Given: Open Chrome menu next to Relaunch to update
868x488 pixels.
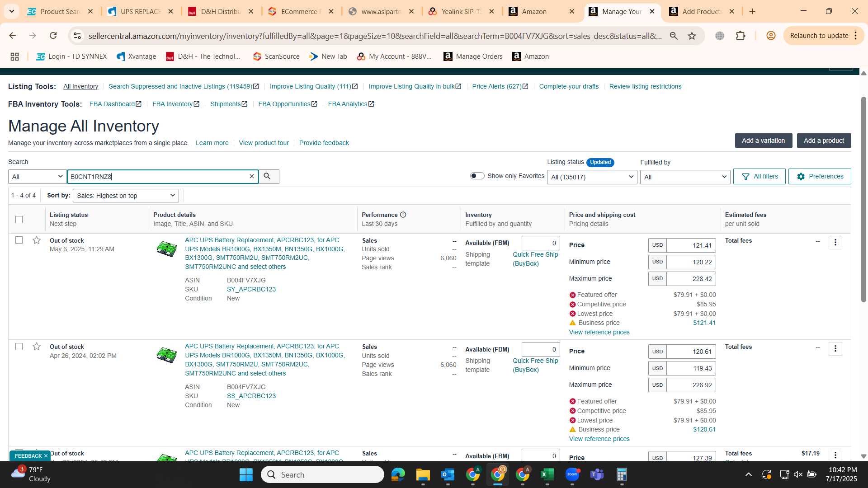Looking at the screenshot, I should pyautogui.click(x=855, y=36).
